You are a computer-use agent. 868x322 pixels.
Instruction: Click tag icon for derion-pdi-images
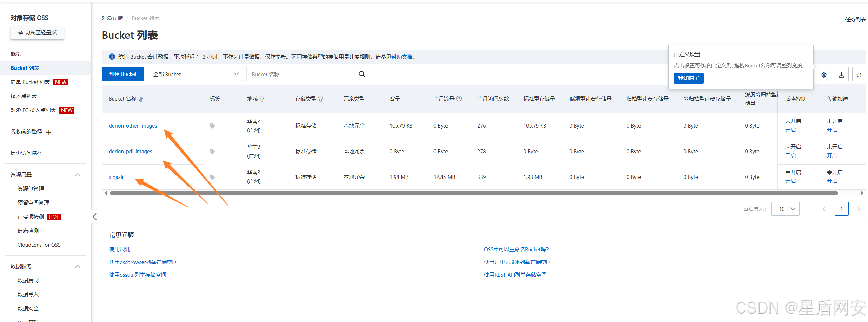click(212, 152)
